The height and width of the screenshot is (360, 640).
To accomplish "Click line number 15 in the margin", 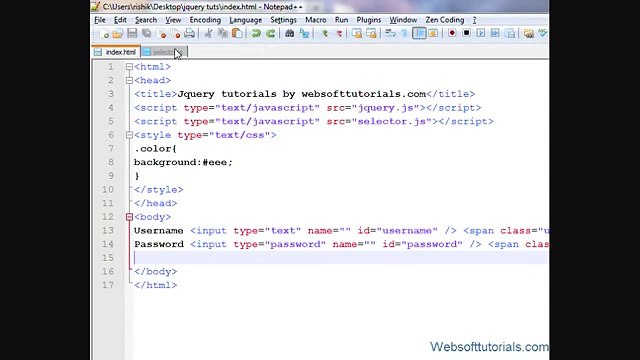I will [108, 258].
